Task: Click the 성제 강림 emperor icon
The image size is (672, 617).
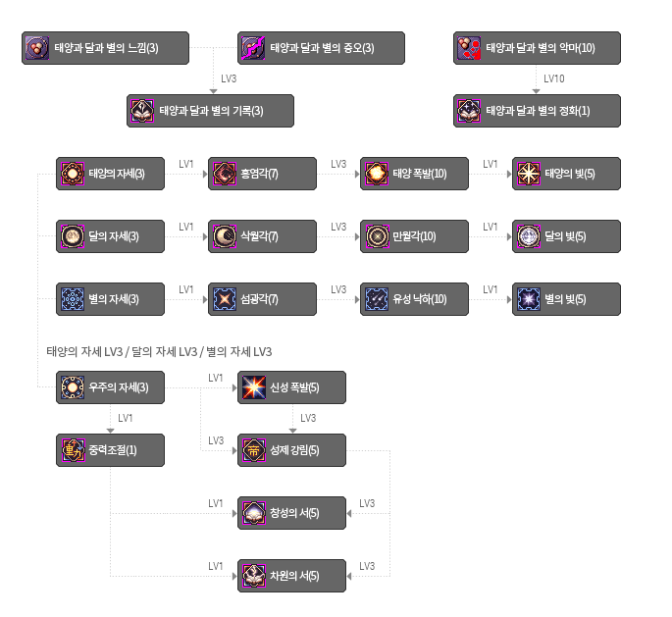Action: tap(254, 450)
